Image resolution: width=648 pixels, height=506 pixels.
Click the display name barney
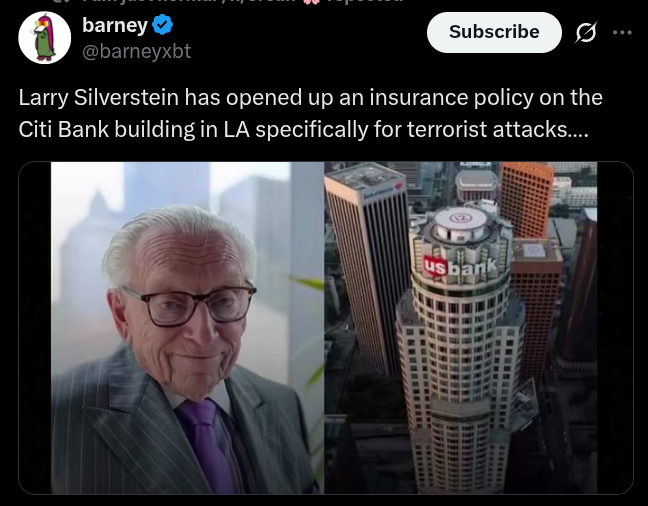115,25
